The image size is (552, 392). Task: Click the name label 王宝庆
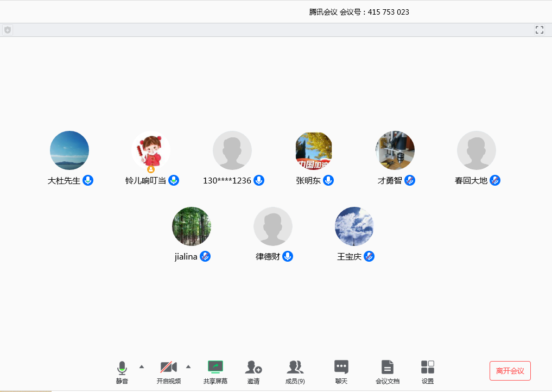click(349, 257)
